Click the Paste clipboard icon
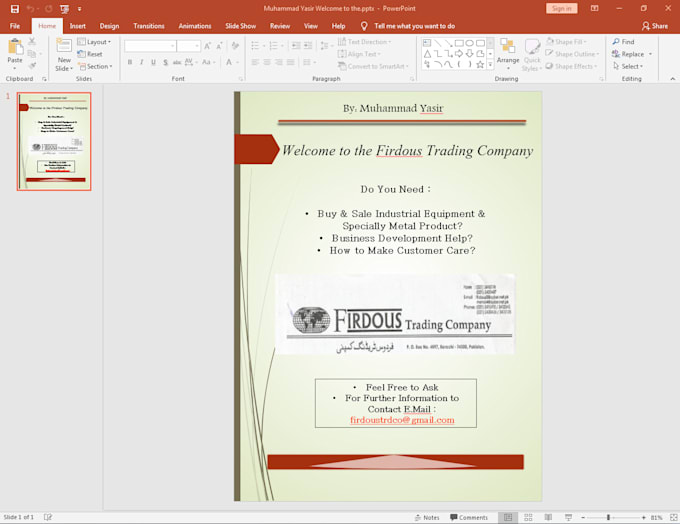This screenshot has height=524, width=680. point(15,47)
